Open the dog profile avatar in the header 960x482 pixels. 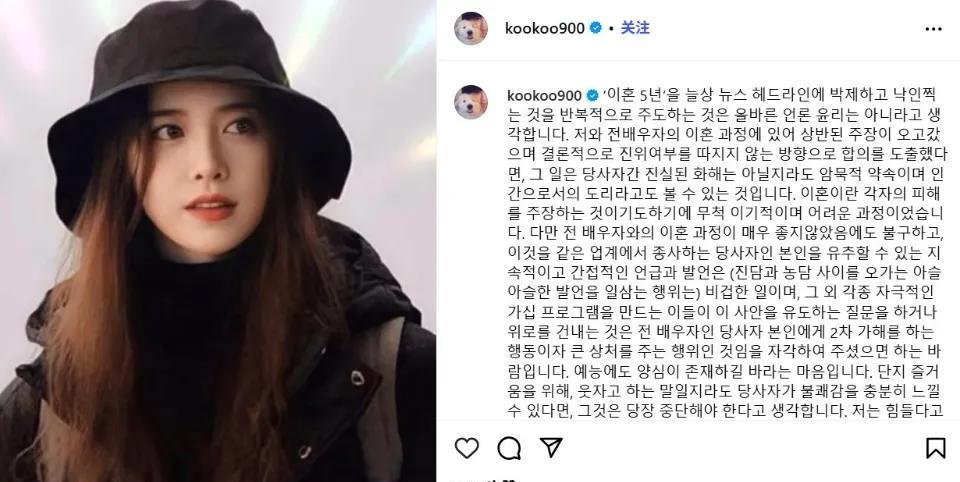(x=471, y=28)
